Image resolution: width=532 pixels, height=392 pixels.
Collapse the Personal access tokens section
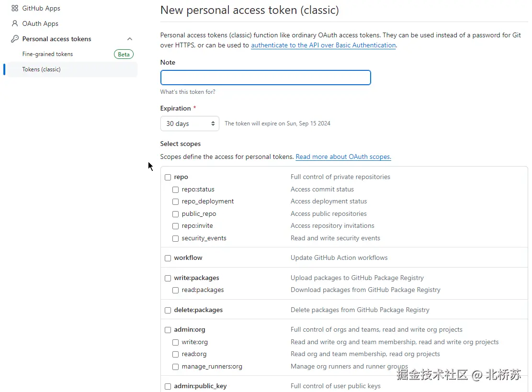point(130,39)
